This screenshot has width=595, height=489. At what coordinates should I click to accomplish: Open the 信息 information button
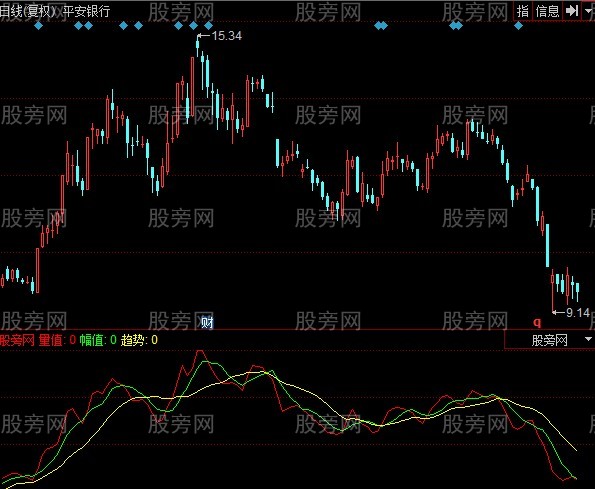click(x=547, y=11)
